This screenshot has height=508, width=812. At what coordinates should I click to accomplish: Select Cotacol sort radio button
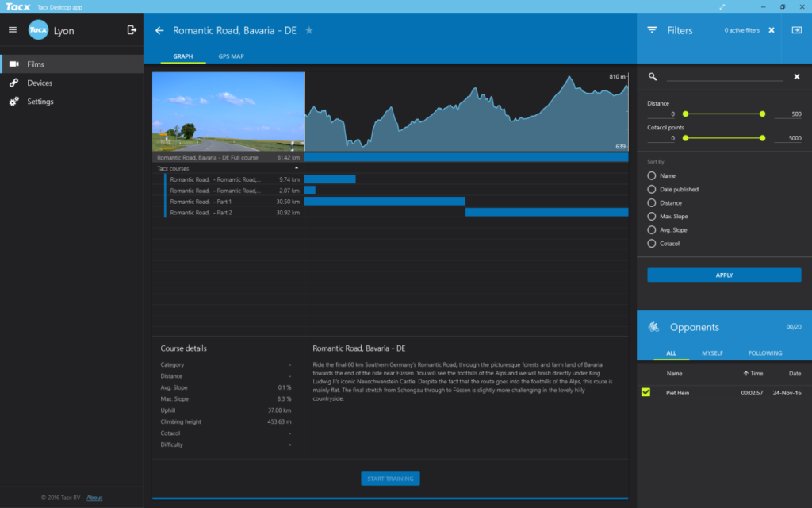tap(652, 243)
